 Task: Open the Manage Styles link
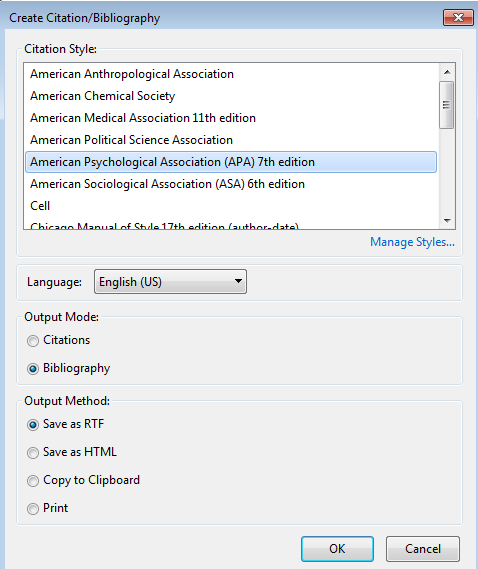pyautogui.click(x=412, y=242)
